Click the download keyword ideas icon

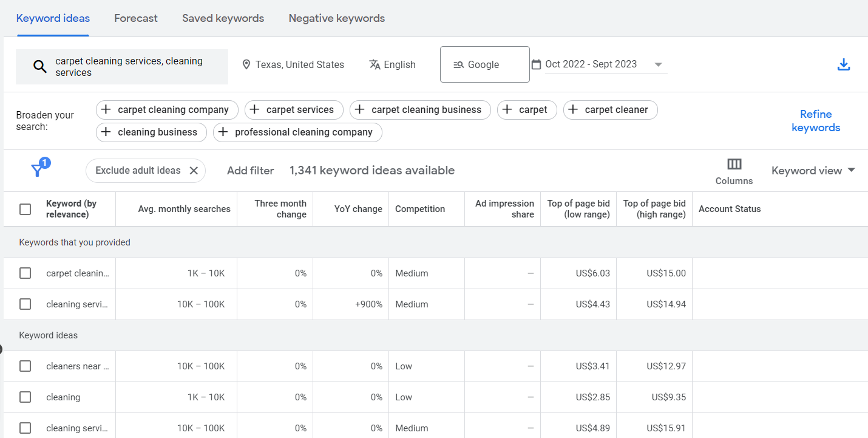843,65
